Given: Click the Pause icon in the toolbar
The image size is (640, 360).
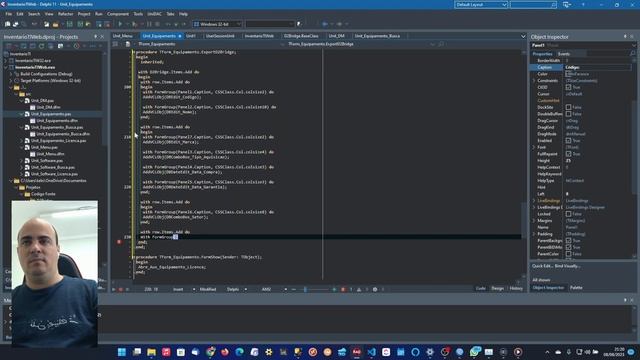Looking at the screenshot, I should 149,24.
